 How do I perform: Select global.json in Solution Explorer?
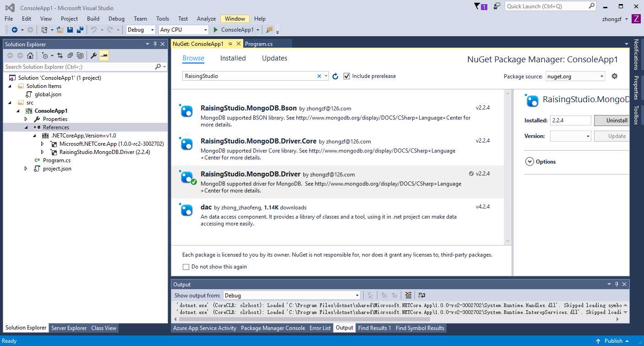click(48, 94)
